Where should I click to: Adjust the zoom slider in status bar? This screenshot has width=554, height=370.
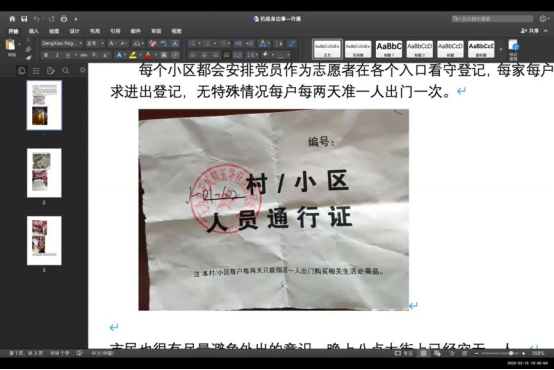(x=511, y=353)
